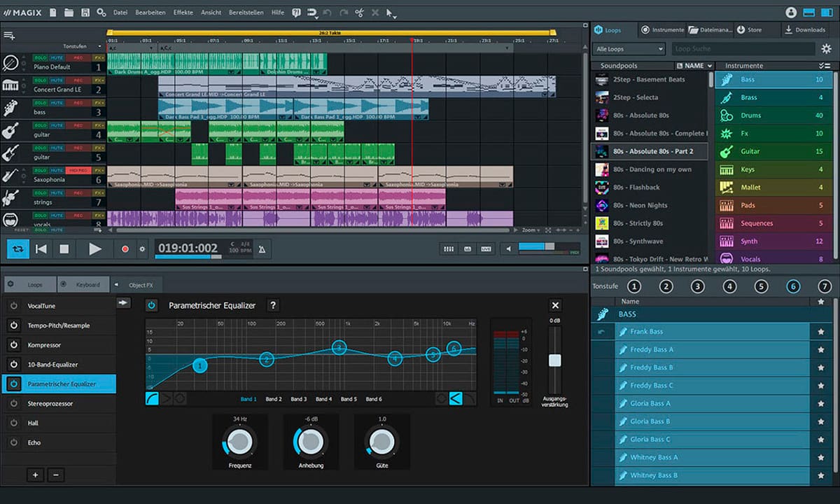Click the metronome icon

point(262,248)
